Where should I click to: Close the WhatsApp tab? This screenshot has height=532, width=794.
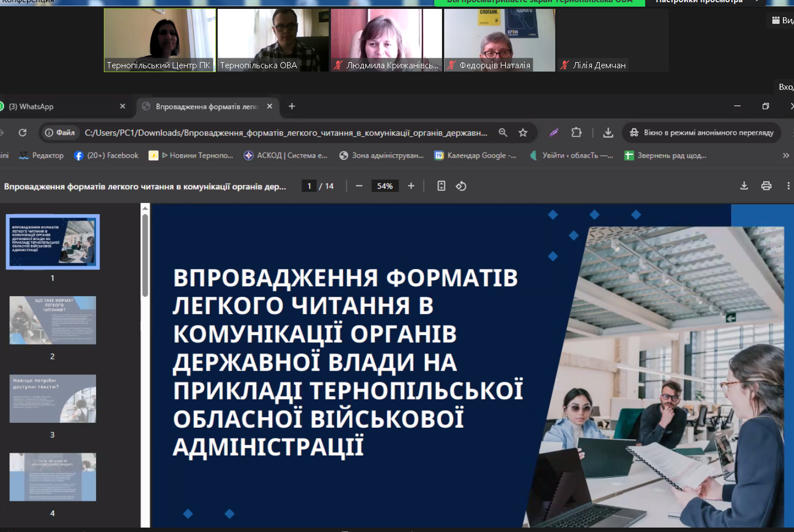point(123,107)
